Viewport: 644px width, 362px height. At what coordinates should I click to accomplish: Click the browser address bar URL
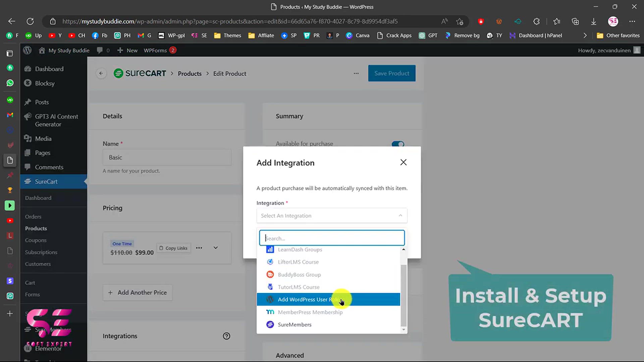click(230, 21)
